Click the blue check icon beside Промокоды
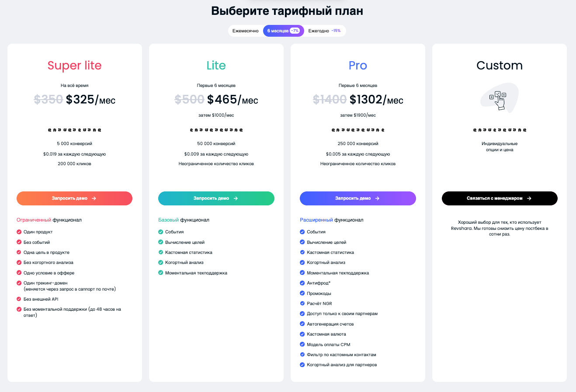Viewport: 576px width, 392px height. (x=302, y=293)
